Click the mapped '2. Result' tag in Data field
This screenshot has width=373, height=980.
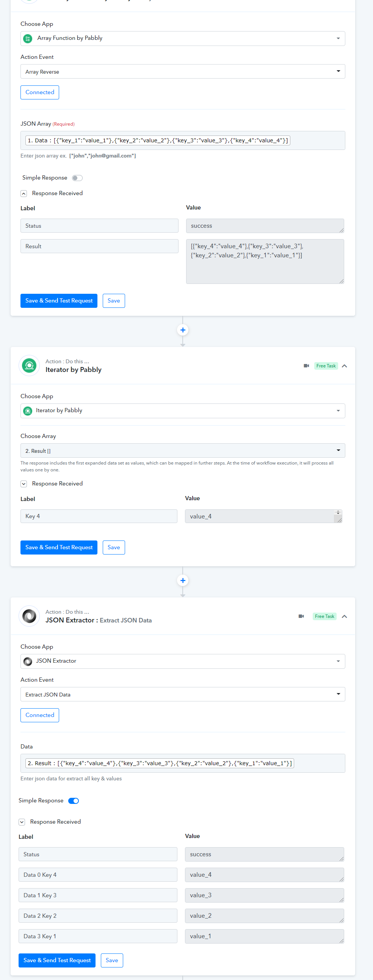click(160, 763)
